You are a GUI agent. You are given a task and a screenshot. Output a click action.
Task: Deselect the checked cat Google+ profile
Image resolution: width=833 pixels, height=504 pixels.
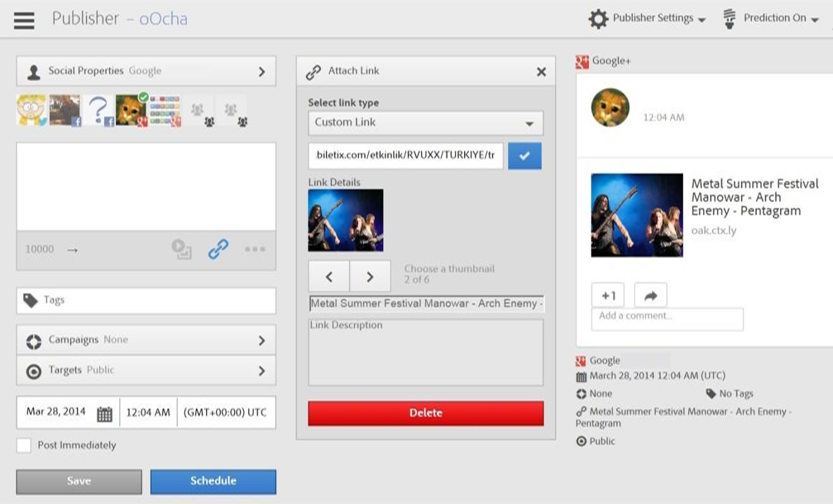point(131,110)
